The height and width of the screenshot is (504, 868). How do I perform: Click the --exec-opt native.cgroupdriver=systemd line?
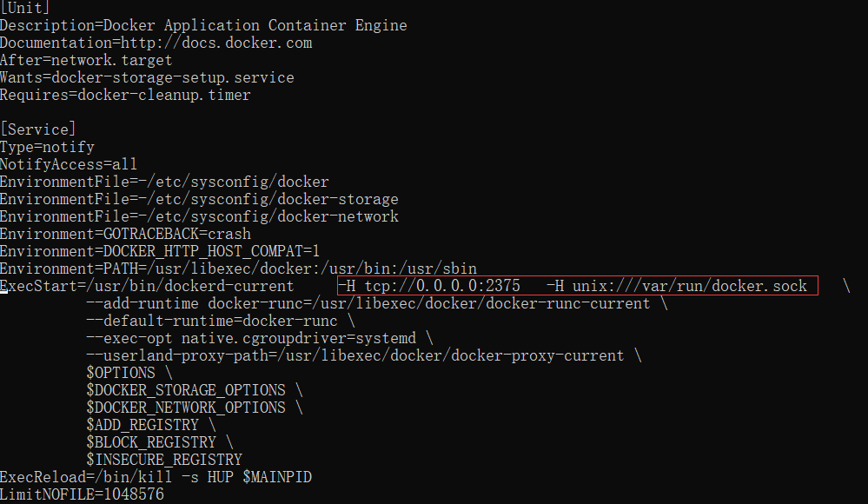(259, 338)
